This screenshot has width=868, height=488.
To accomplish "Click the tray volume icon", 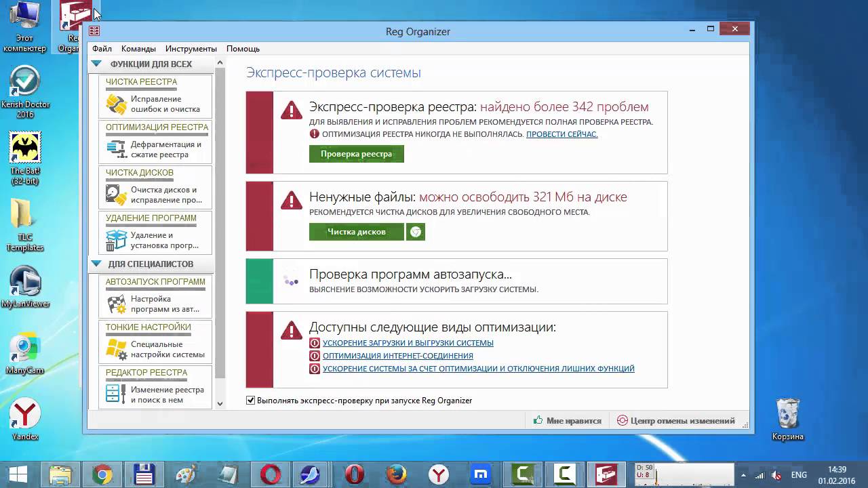I will pyautogui.click(x=776, y=475).
